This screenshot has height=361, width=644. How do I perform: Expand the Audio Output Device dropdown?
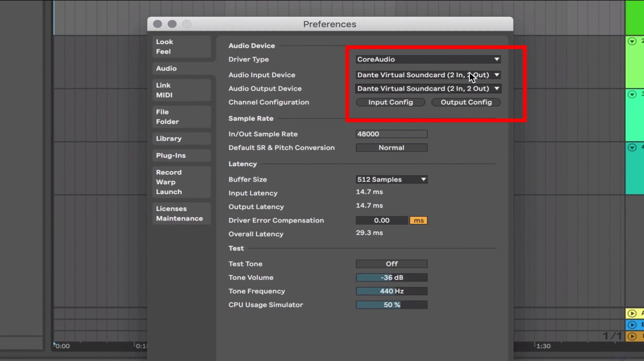point(428,89)
